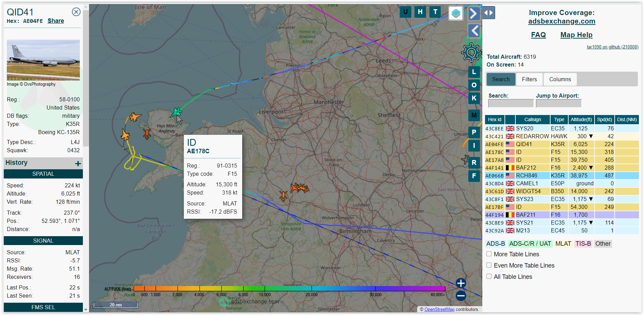Expand the History section plus
This screenshot has width=644, height=315.
point(78,163)
